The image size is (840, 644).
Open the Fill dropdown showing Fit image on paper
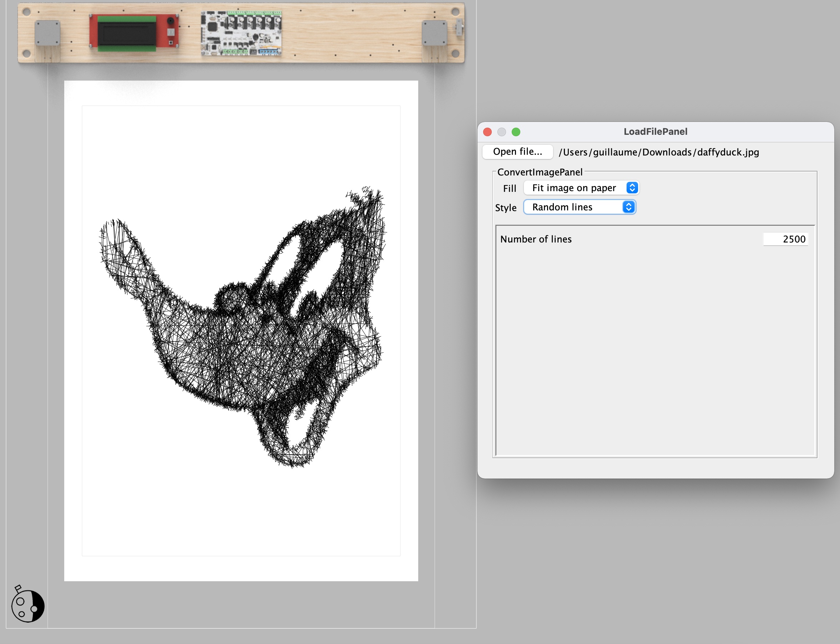pyautogui.click(x=581, y=188)
